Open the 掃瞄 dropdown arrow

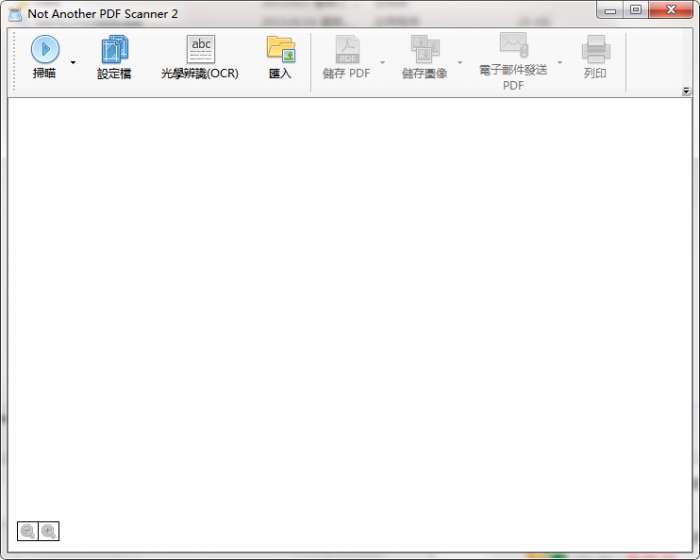pyautogui.click(x=73, y=62)
